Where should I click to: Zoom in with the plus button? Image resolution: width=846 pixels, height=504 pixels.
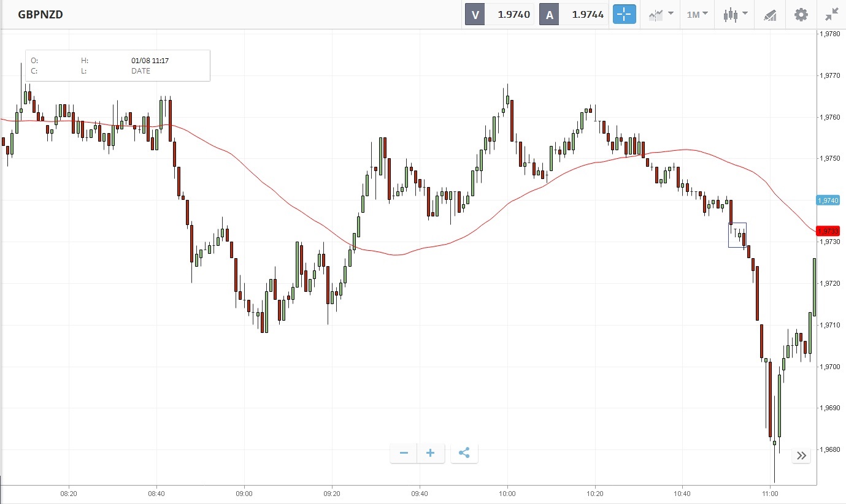(x=431, y=453)
